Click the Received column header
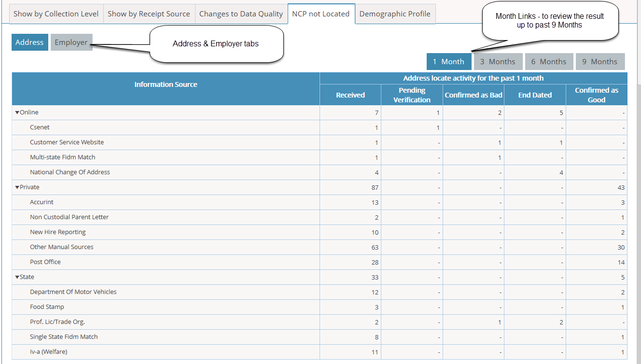 350,95
